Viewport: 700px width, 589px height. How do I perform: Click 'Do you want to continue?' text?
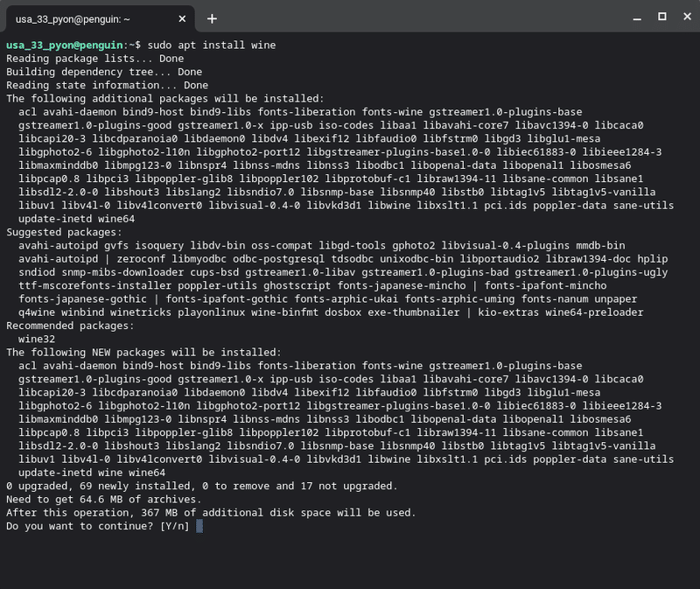tap(80, 526)
